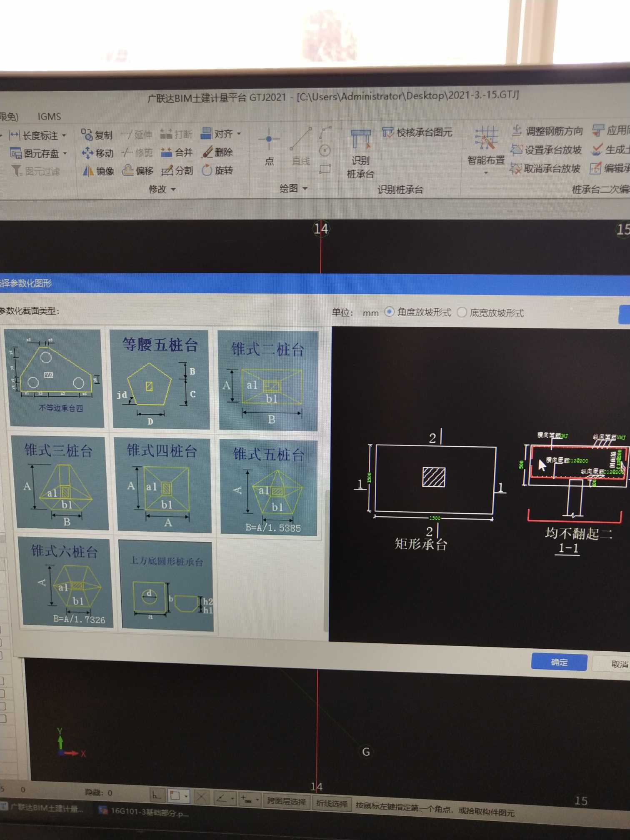Click the 对齐 align tool
630x840 pixels.
[217, 133]
